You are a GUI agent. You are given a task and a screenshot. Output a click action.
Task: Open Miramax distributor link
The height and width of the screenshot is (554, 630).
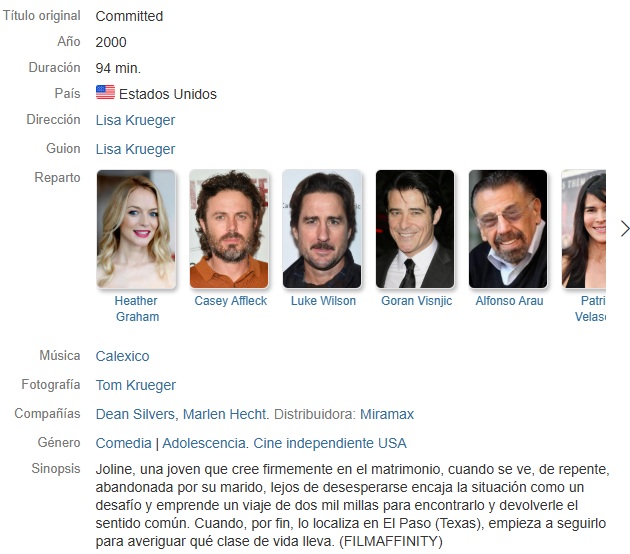387,414
